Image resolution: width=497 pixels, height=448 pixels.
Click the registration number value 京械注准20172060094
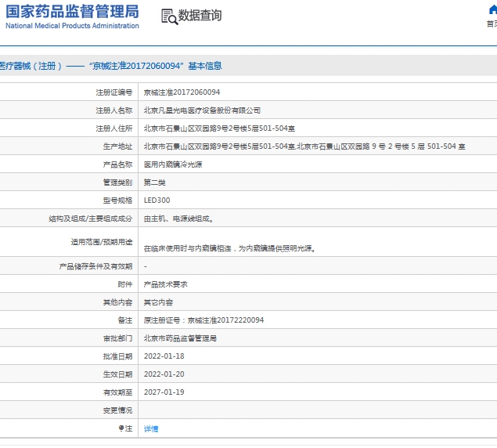pyautogui.click(x=182, y=92)
